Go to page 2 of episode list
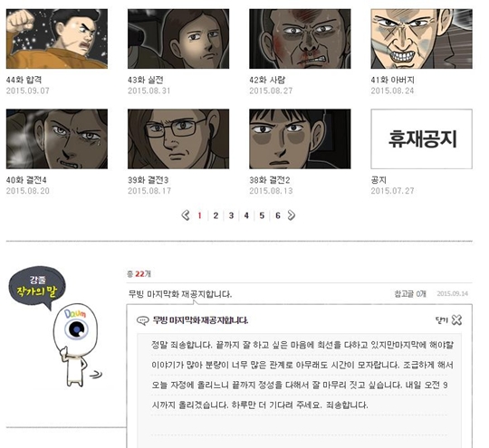 coord(216,215)
